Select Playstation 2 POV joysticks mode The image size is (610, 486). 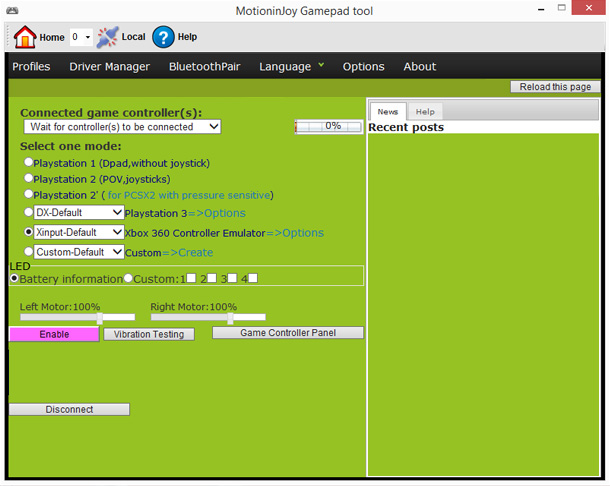[28, 178]
